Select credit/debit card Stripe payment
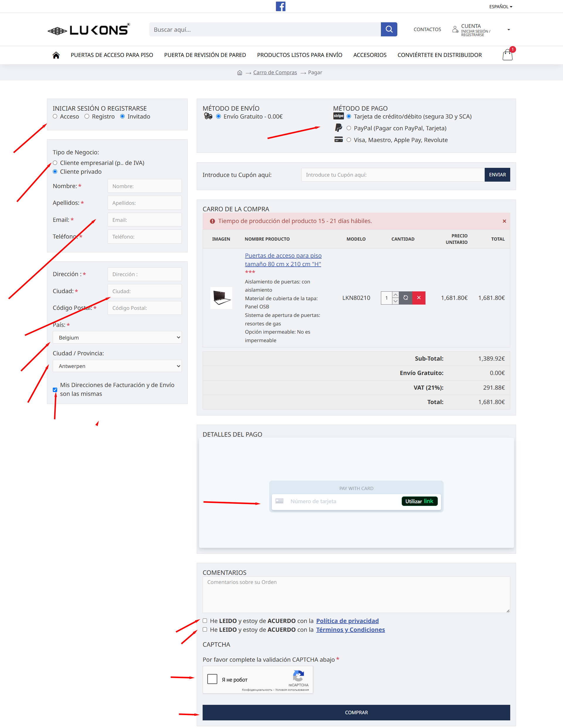This screenshot has height=728, width=563. coord(349,116)
